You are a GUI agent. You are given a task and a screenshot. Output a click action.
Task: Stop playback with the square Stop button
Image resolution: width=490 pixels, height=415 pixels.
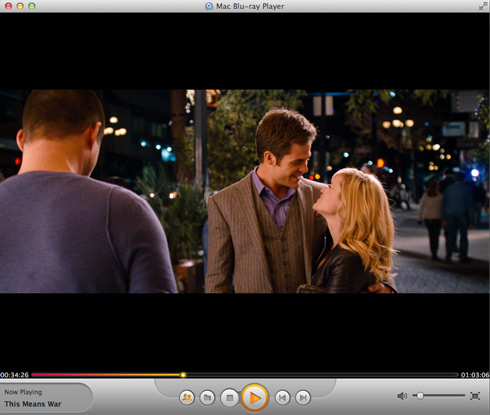tap(229, 398)
